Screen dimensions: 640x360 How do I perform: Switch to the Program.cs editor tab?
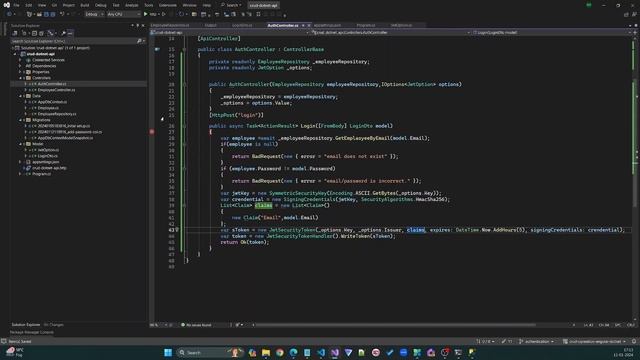(366, 25)
